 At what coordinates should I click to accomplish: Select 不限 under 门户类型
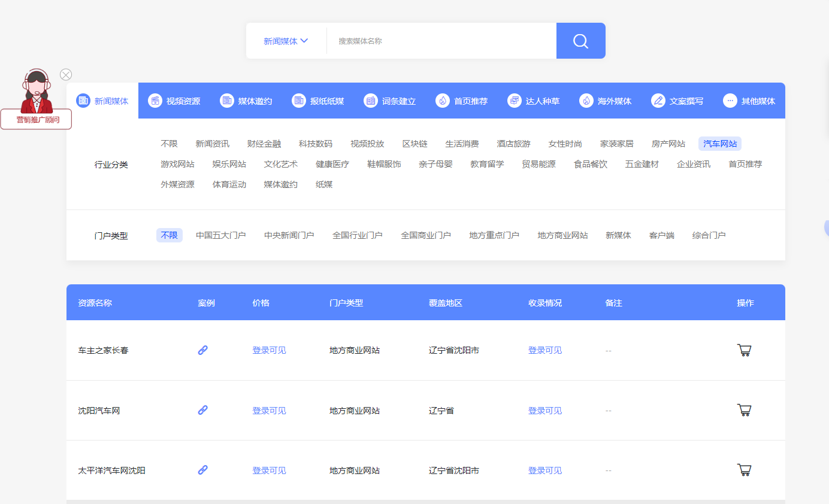click(x=170, y=236)
